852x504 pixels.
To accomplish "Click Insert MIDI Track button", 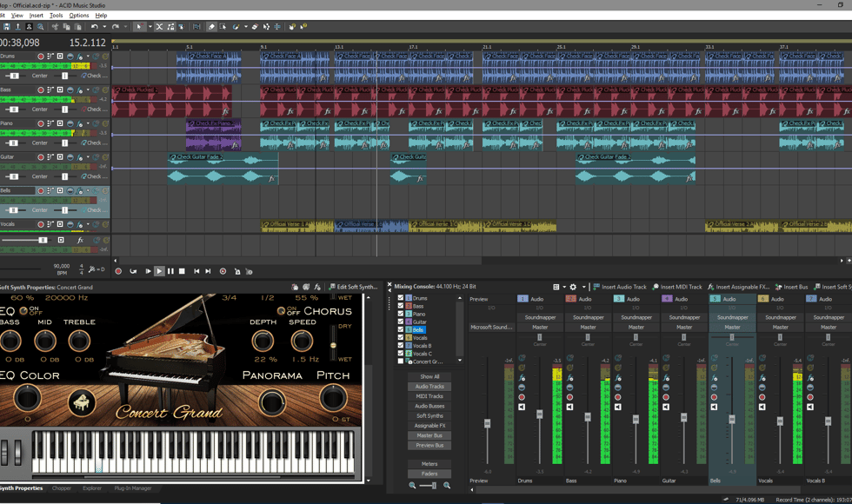I will coord(677,287).
